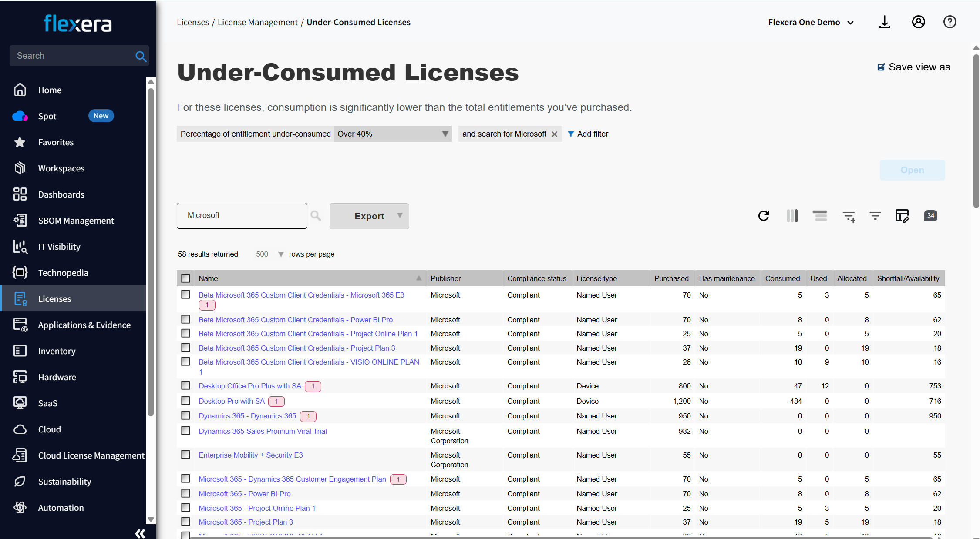Click the simple filter funnel icon
The image size is (980, 539).
click(x=875, y=216)
